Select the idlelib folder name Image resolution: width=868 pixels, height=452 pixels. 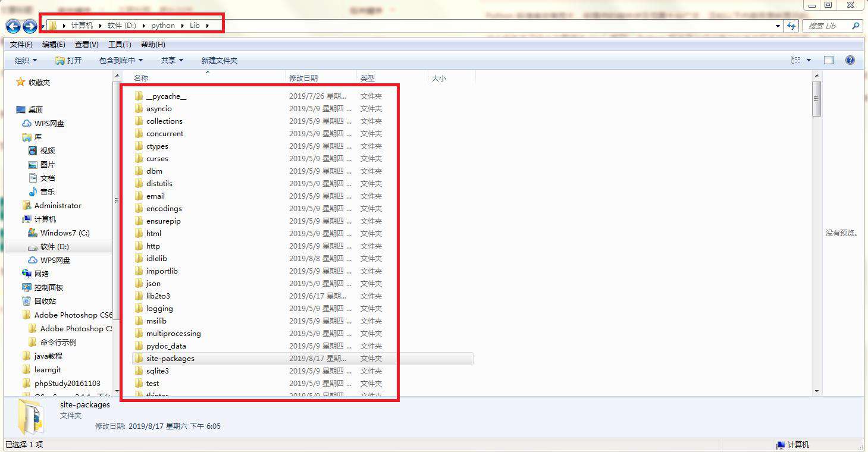(156, 259)
